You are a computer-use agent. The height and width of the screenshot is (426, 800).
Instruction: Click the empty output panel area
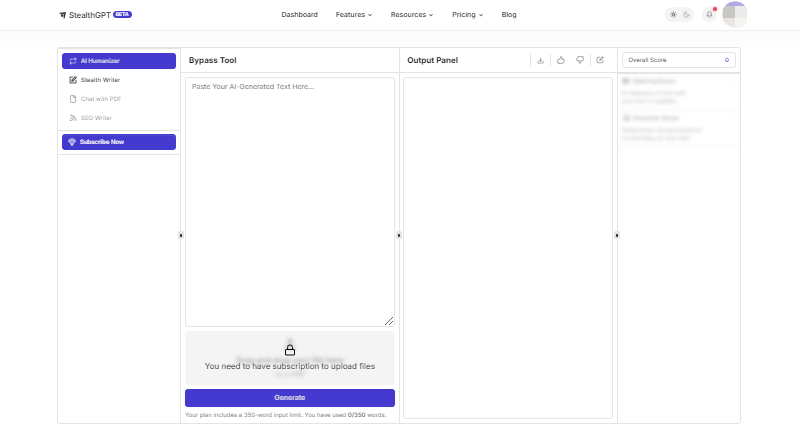[508, 248]
